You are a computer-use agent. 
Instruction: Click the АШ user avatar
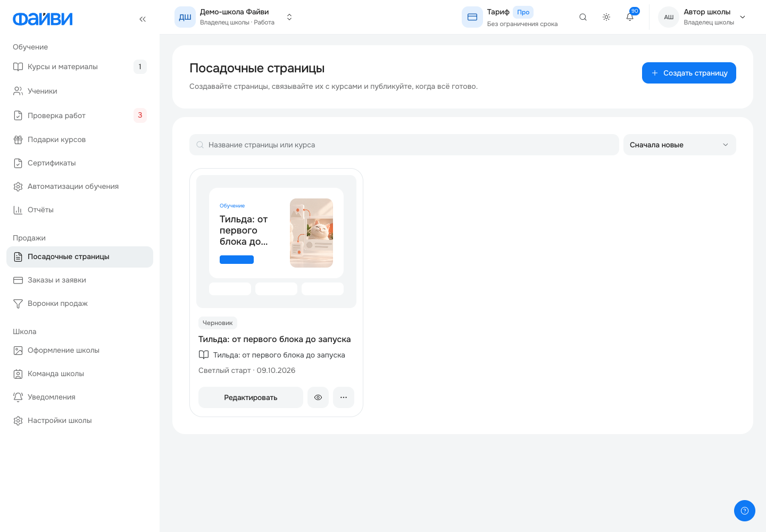pos(669,17)
